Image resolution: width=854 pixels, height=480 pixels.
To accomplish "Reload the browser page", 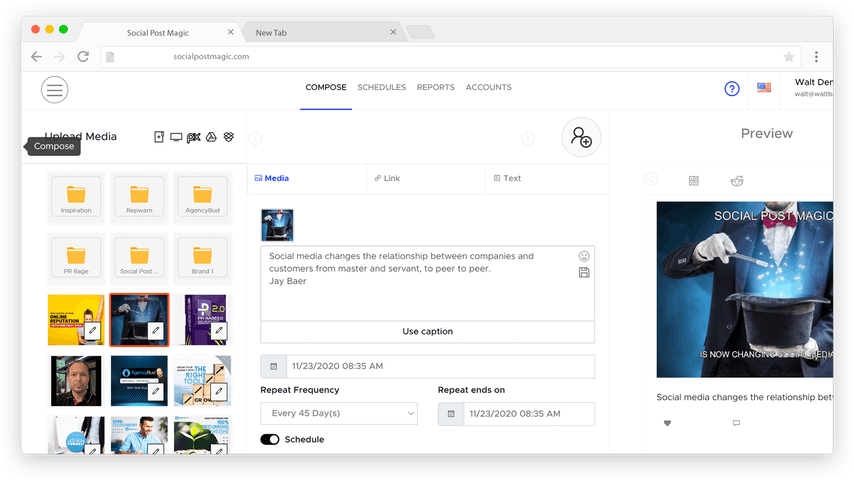I will 83,57.
